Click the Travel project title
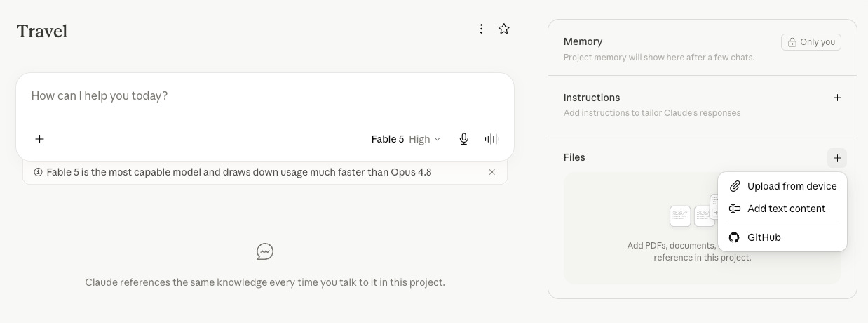 click(x=42, y=31)
